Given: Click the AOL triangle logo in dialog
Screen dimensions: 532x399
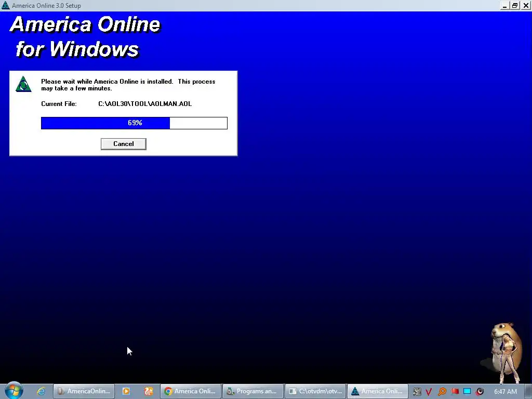Looking at the screenshot, I should [x=23, y=84].
